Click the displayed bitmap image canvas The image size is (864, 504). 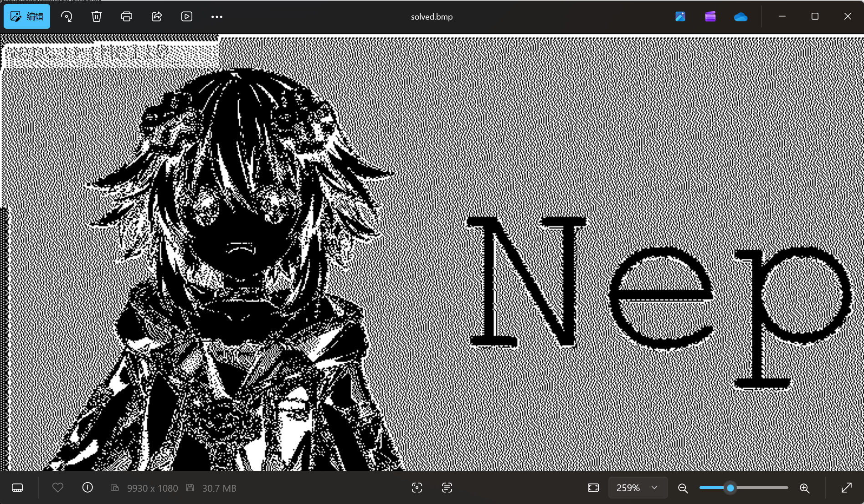pos(432,252)
